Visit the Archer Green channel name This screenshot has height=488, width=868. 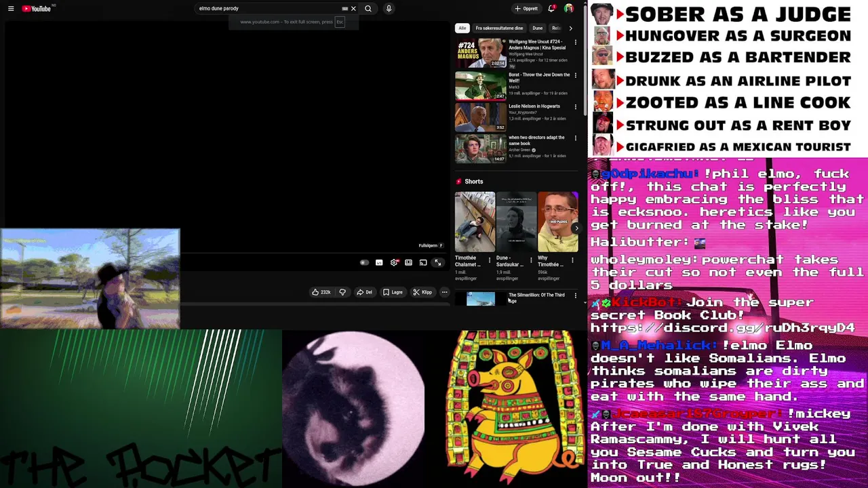tap(519, 150)
